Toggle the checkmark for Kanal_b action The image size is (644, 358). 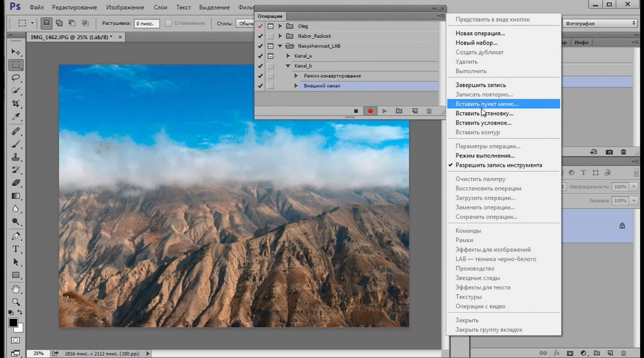click(x=260, y=66)
